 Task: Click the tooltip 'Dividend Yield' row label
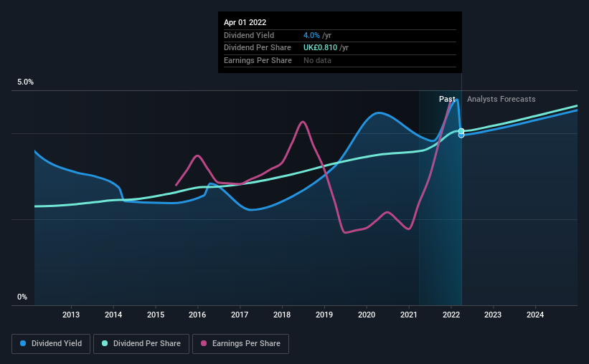(x=249, y=35)
